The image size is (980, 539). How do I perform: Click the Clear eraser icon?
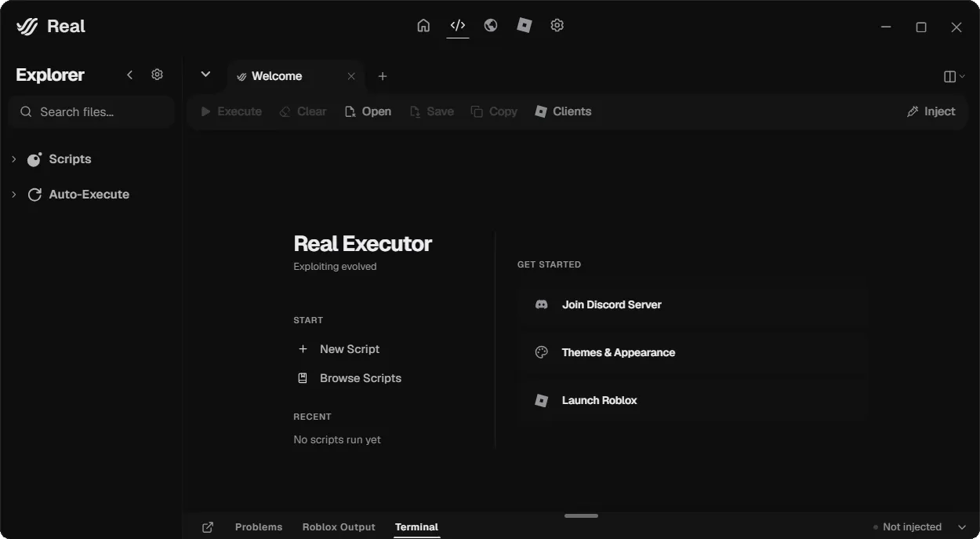click(285, 111)
